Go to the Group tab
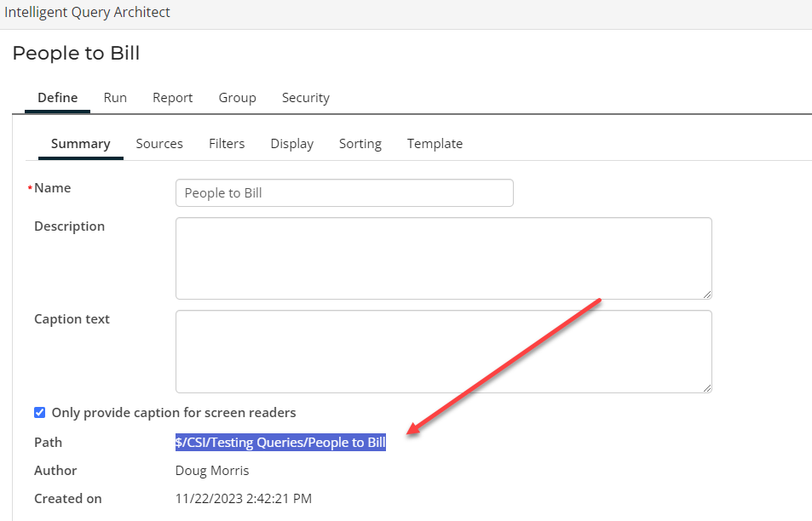812x521 pixels. click(x=237, y=98)
